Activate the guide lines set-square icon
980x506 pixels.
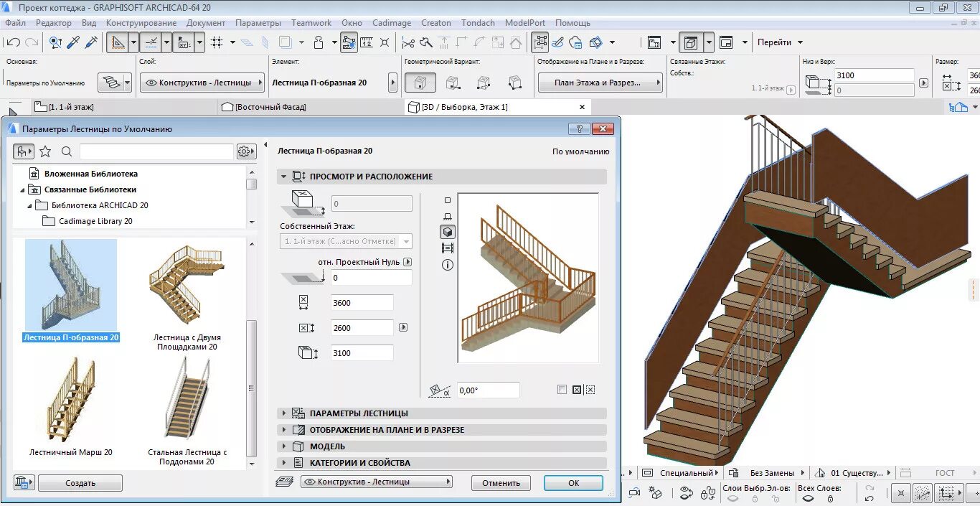pyautogui.click(x=117, y=42)
